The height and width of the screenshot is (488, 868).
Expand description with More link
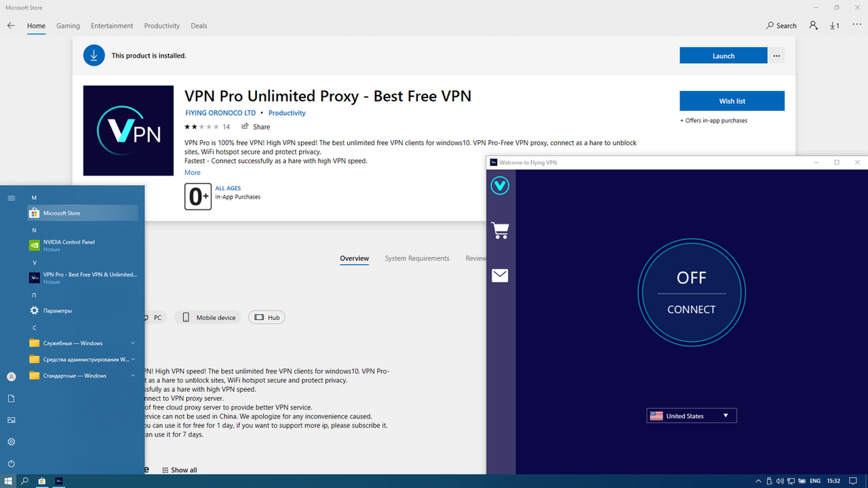tap(193, 173)
